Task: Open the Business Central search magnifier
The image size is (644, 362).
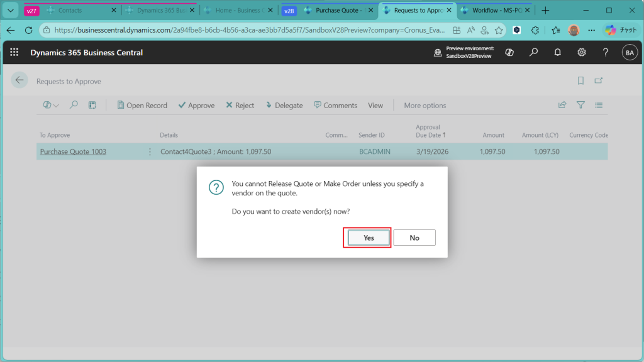Action: tap(533, 53)
